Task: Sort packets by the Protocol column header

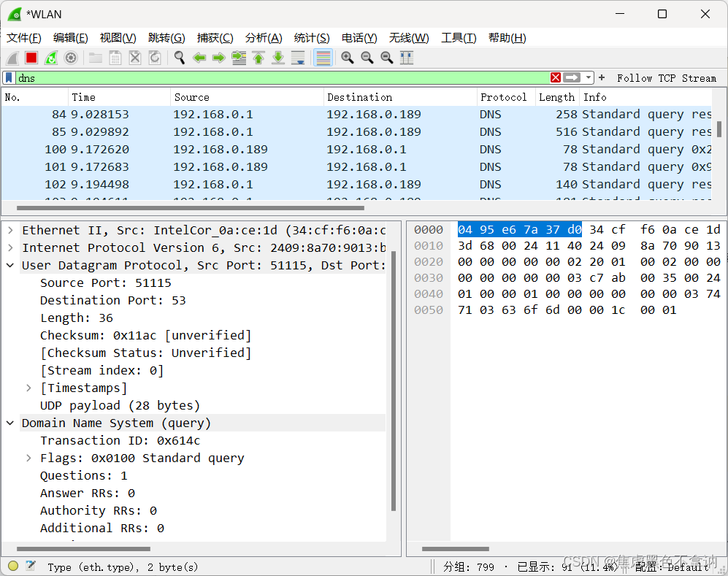Action: coord(506,97)
